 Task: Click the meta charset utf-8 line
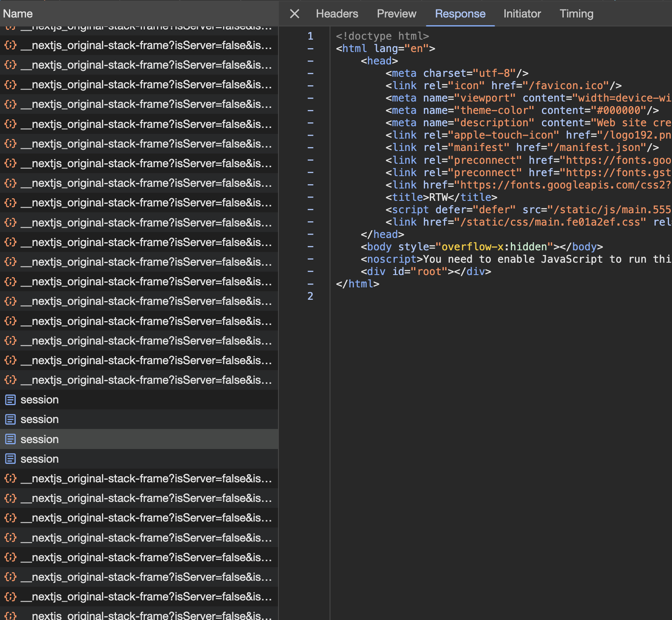(x=457, y=73)
